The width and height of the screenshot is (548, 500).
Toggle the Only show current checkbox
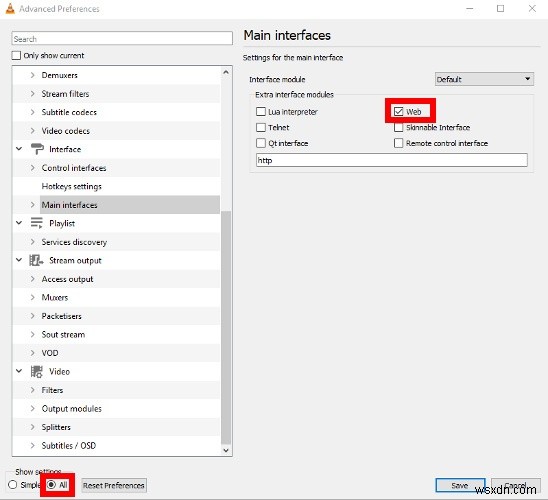tap(16, 56)
